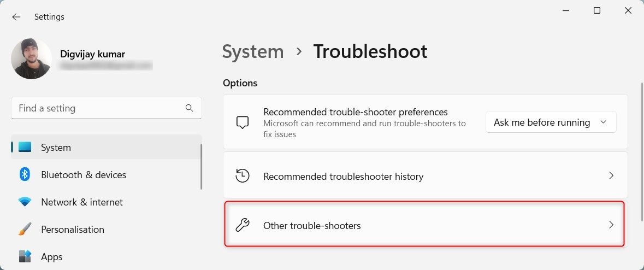The image size is (644, 270).
Task: Click the sidebar vertical scrollbar
Action: [201, 167]
